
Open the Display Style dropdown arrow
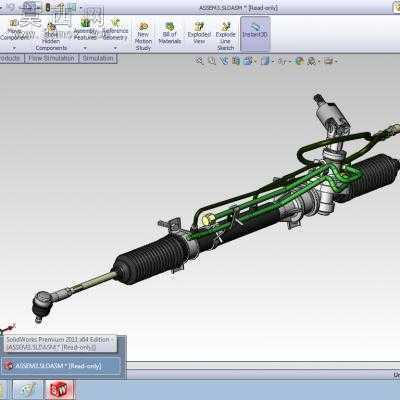[273, 61]
